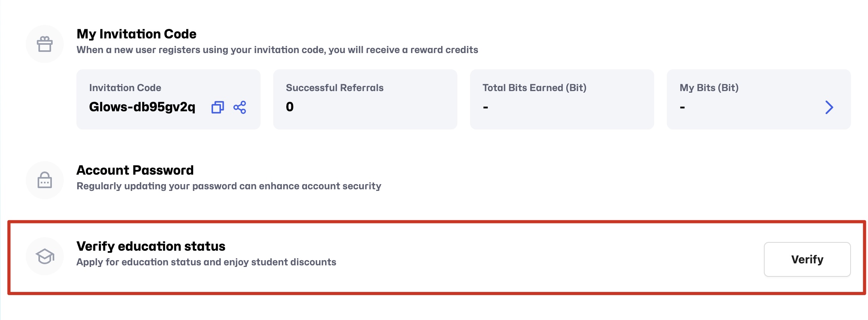This screenshot has width=868, height=320.
Task: Click the gift box icon
Action: click(x=45, y=44)
